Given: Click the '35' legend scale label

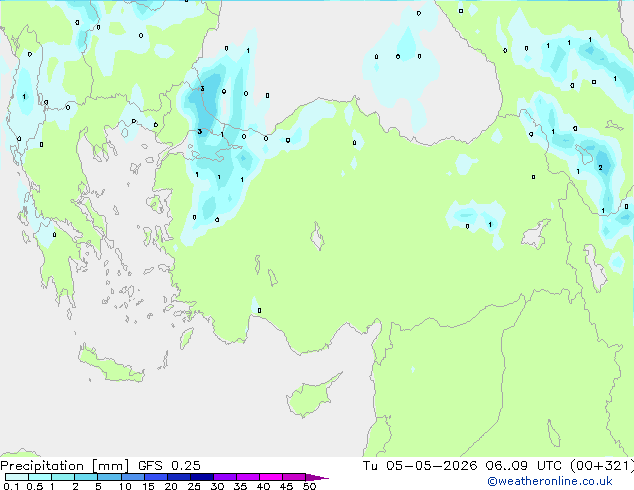Looking at the screenshot, I should point(240,486).
